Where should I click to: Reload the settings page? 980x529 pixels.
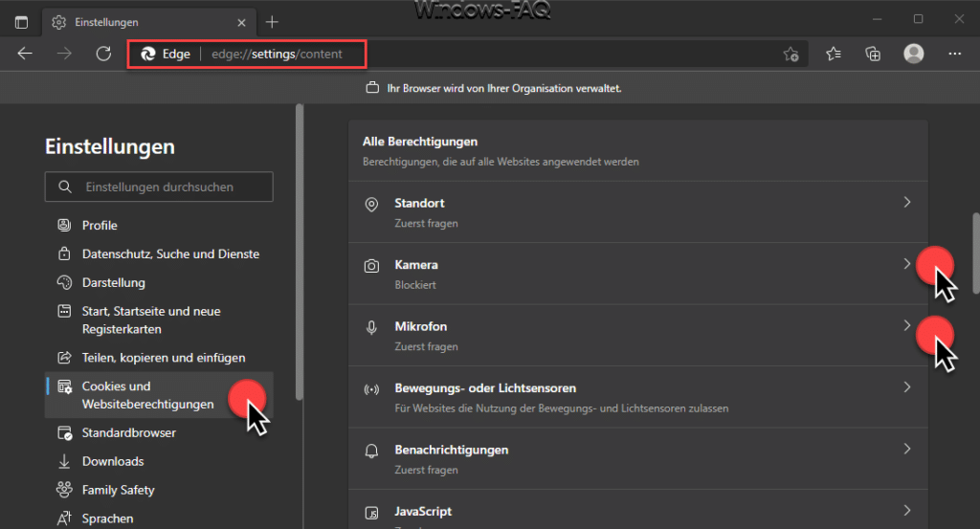point(103,54)
